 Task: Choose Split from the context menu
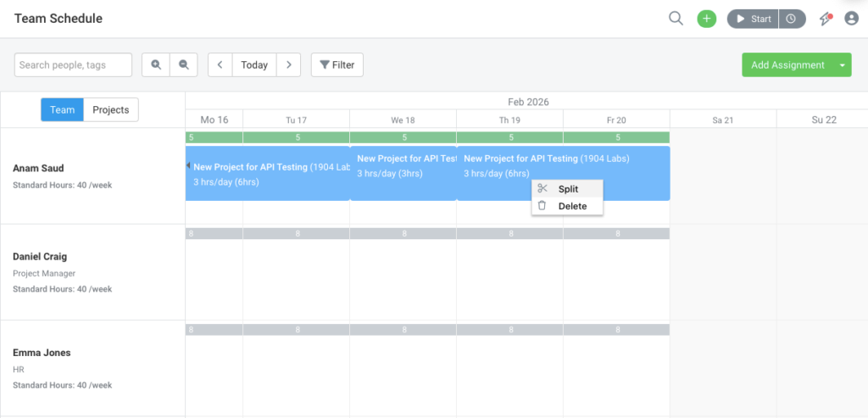568,189
